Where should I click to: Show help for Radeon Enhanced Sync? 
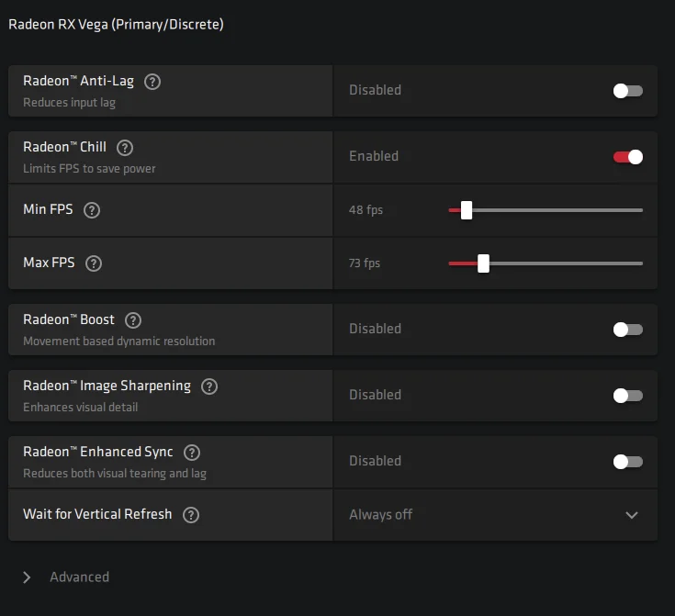click(192, 453)
